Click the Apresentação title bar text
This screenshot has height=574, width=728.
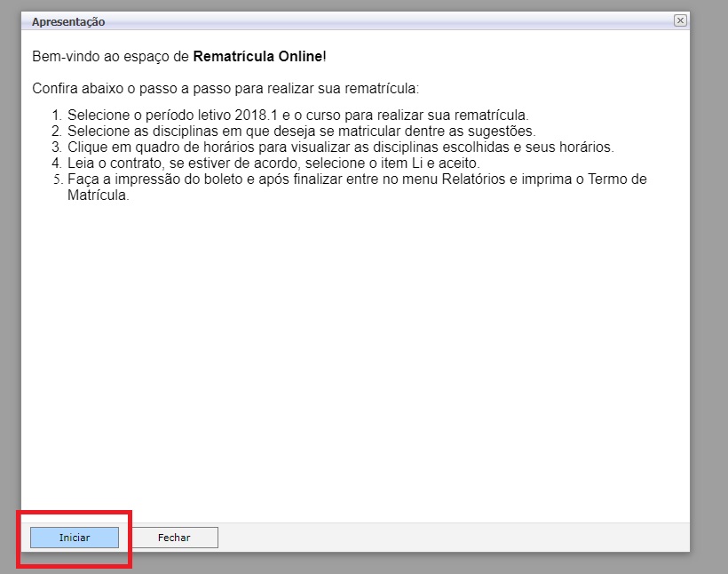(68, 22)
